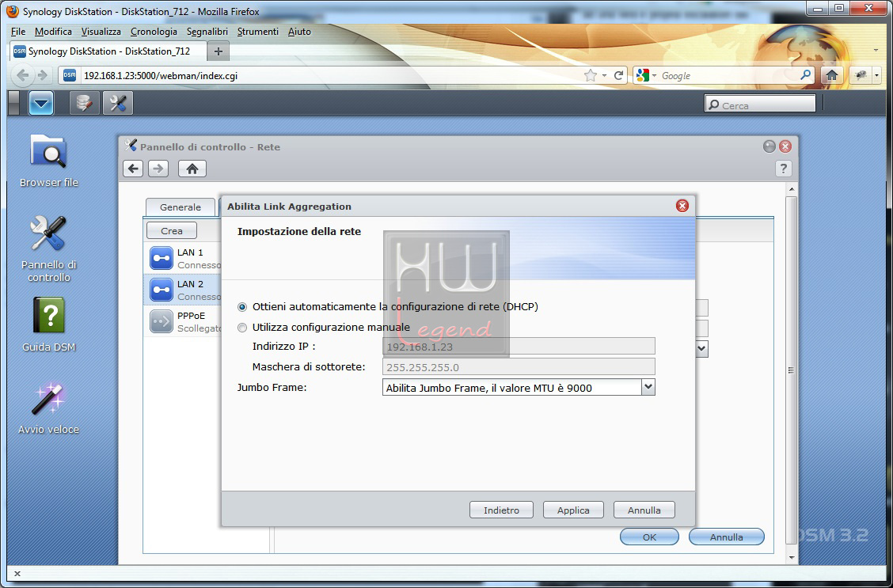Viewport: 893px width, 588px height.
Task: Open the address bar history dropdown arrow
Action: pos(604,75)
